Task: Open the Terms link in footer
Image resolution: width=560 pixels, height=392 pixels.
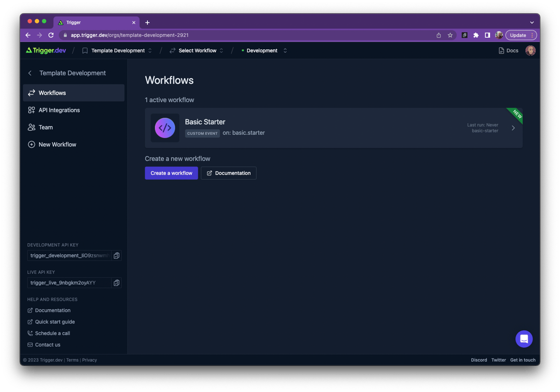Action: [72, 360]
